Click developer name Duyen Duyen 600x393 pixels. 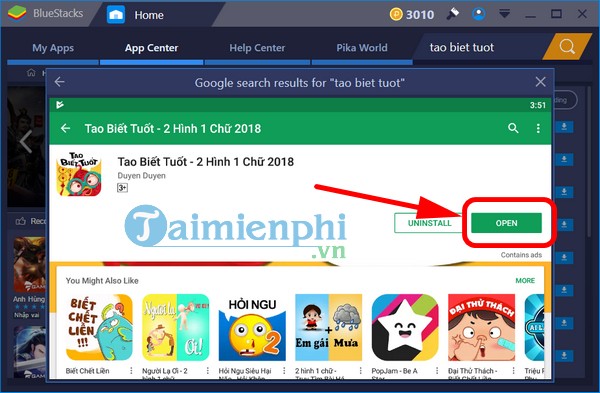[x=142, y=176]
